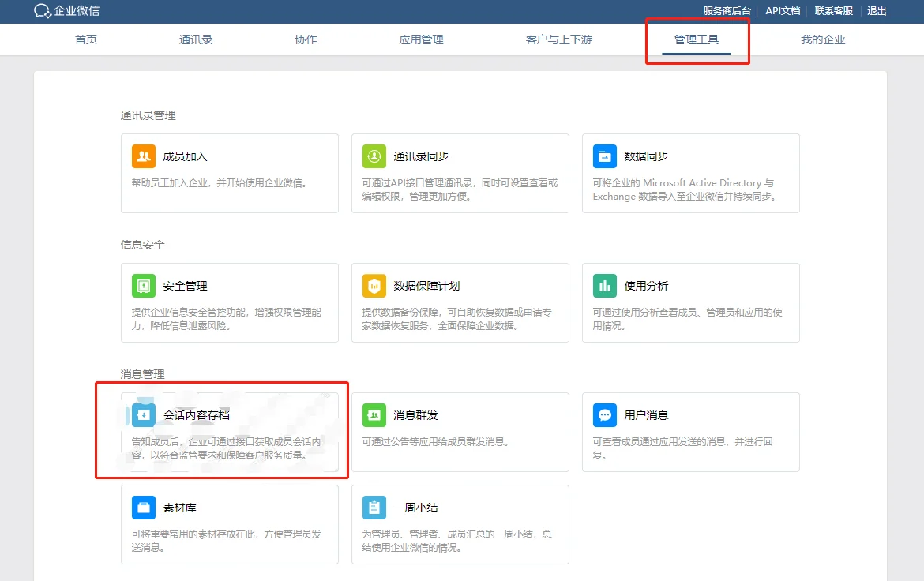
Task: Open the 通讯录 tab
Action: coord(196,39)
